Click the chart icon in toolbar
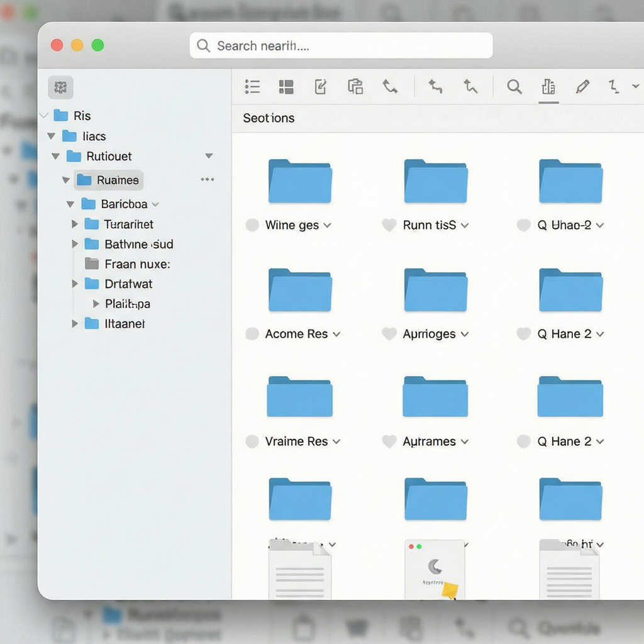The image size is (644, 644). click(548, 87)
